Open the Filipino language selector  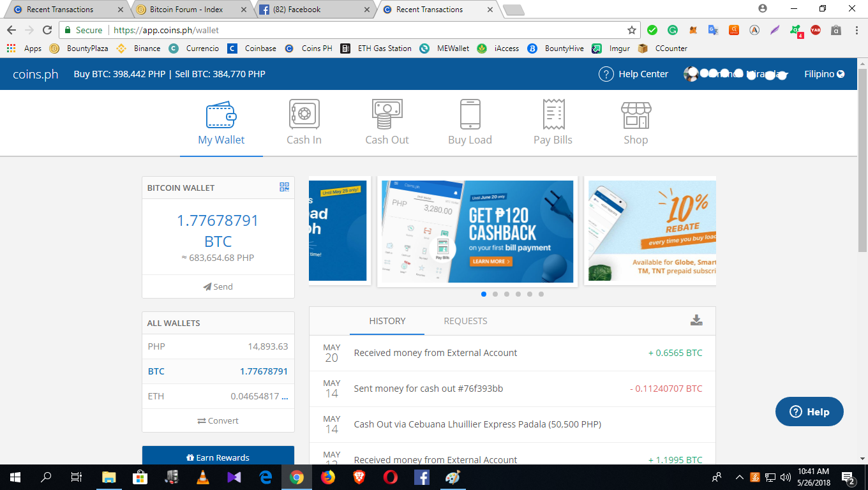click(824, 74)
